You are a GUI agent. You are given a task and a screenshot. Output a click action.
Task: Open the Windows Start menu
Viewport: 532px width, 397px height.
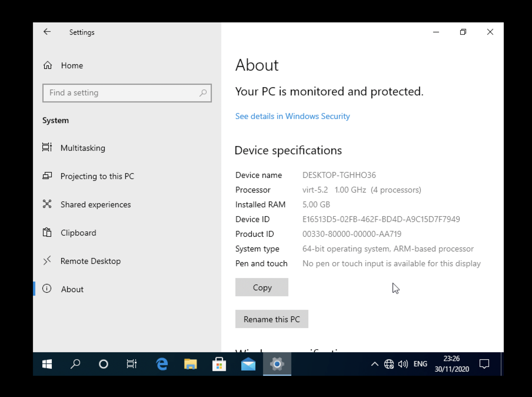coord(47,364)
